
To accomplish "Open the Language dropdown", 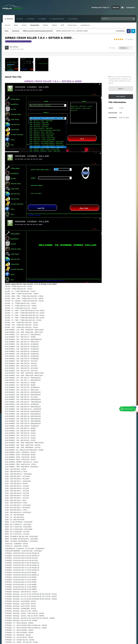I will [x=130, y=8].
